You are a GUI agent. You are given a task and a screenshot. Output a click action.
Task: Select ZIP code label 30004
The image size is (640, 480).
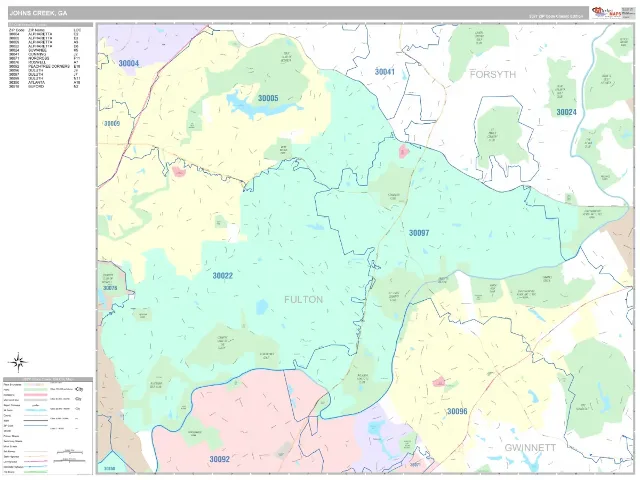129,63
